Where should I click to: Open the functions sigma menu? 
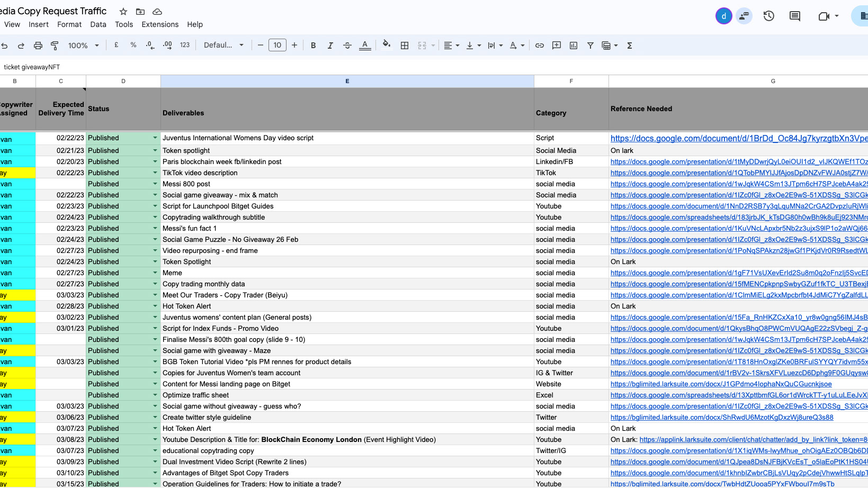click(630, 46)
